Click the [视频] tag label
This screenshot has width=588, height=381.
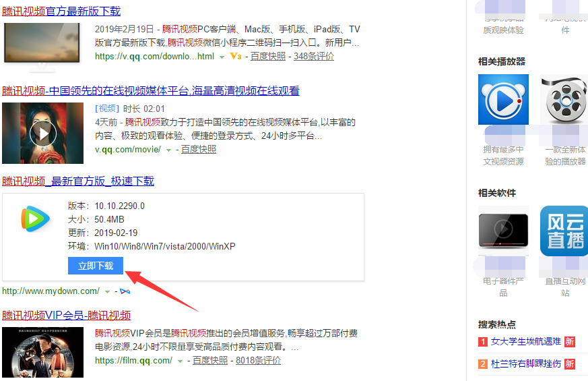(107, 109)
